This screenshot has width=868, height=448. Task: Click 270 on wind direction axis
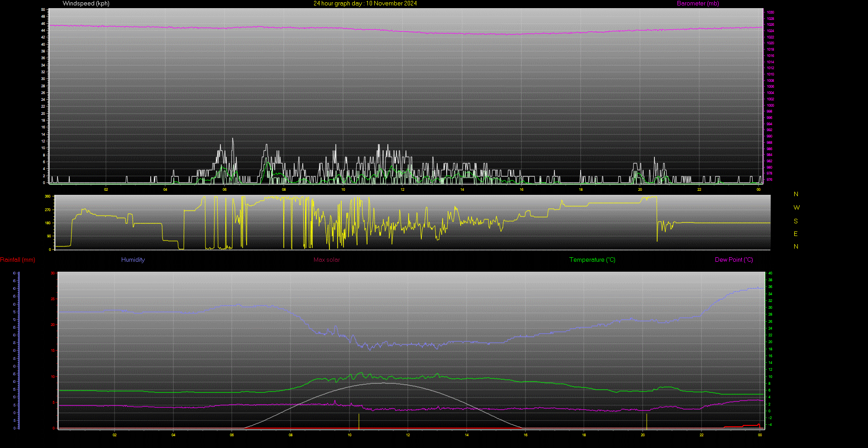[48, 210]
